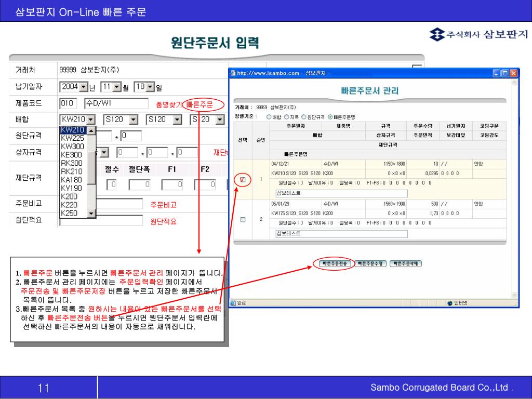Click the red 품명찾기 link
Viewport: 532px width, 399px height.
pyautogui.click(x=169, y=105)
